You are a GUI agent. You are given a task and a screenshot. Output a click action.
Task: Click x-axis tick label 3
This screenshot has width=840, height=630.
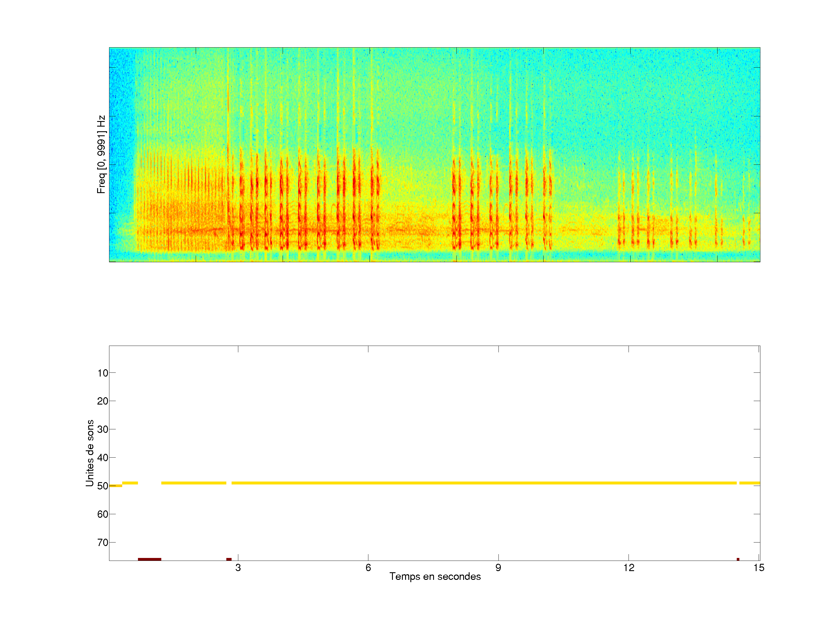point(238,568)
